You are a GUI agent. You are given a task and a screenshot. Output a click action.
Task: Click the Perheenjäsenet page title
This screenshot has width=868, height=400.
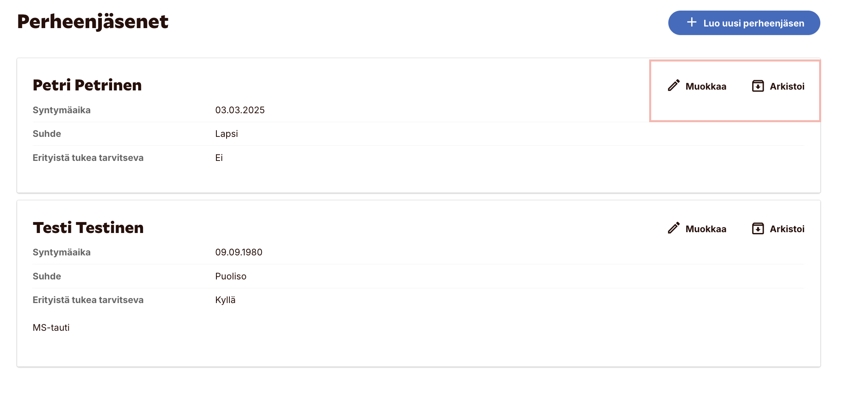(x=93, y=22)
